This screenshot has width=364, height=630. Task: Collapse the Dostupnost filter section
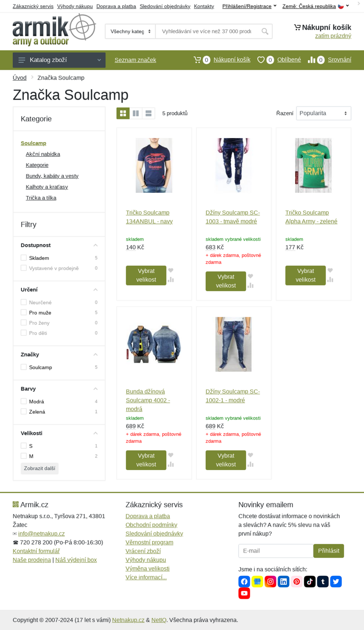95,245
